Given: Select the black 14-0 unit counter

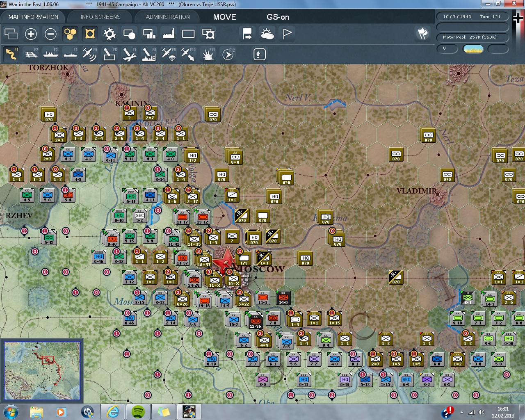Looking at the screenshot, I should [283, 298].
